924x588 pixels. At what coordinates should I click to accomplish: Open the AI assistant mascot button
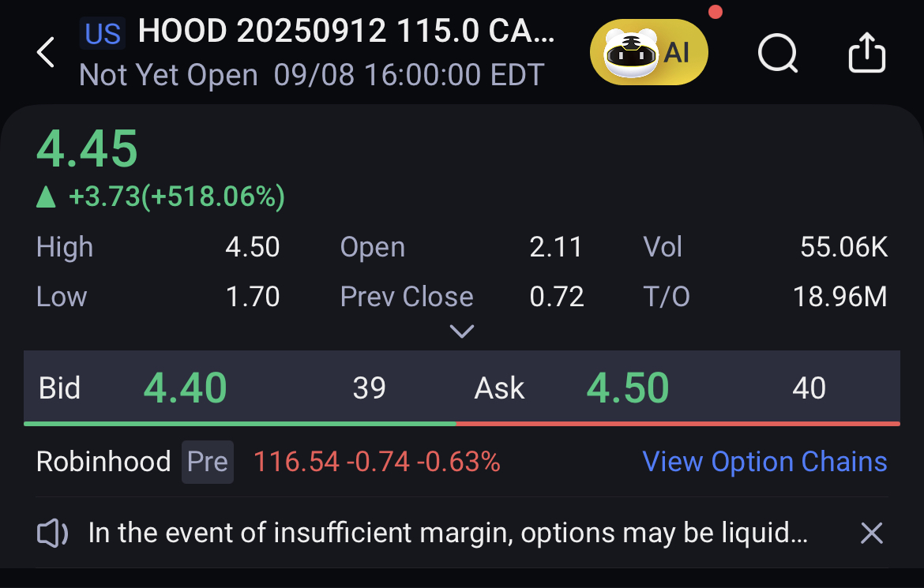tap(649, 52)
